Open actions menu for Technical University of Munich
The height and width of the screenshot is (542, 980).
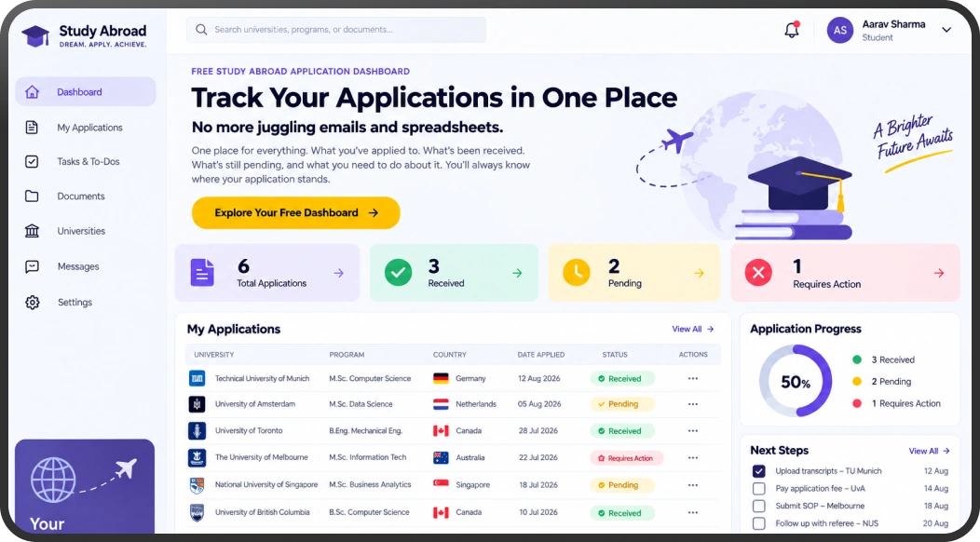coord(692,378)
